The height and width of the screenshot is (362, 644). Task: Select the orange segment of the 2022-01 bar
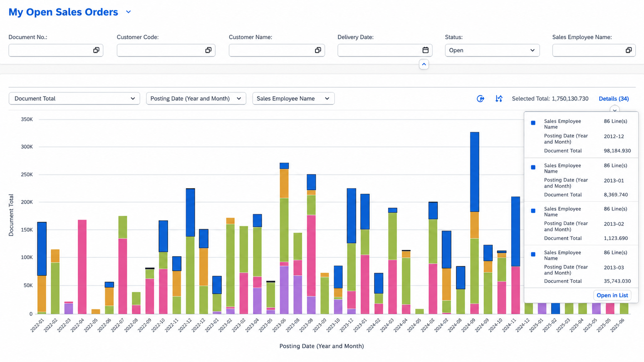[42, 294]
